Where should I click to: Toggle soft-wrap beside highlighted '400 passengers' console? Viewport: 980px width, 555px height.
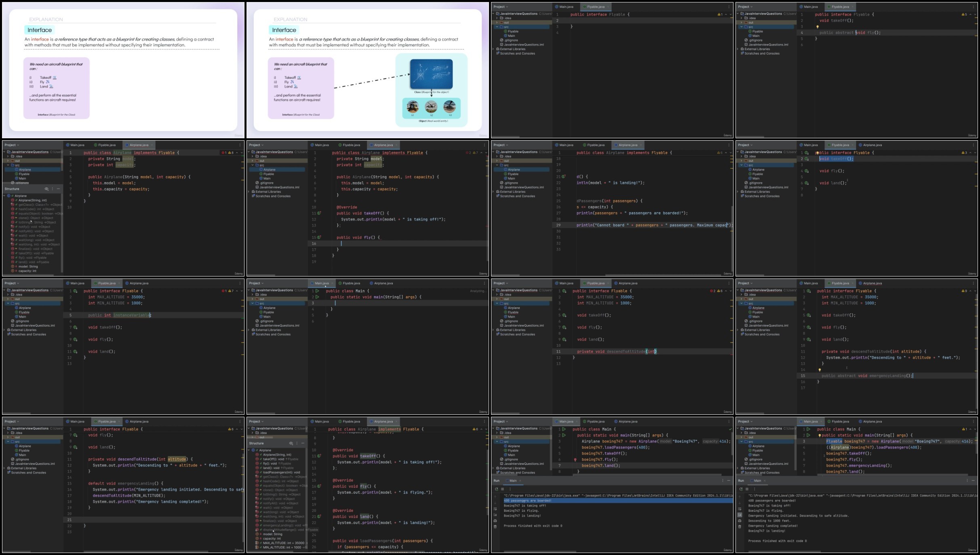495,509
